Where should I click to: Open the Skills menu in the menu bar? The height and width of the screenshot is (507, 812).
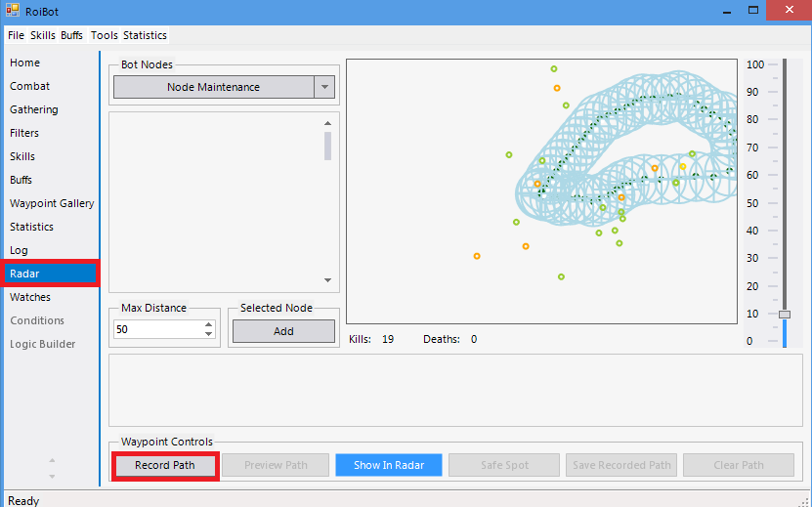pyautogui.click(x=42, y=35)
